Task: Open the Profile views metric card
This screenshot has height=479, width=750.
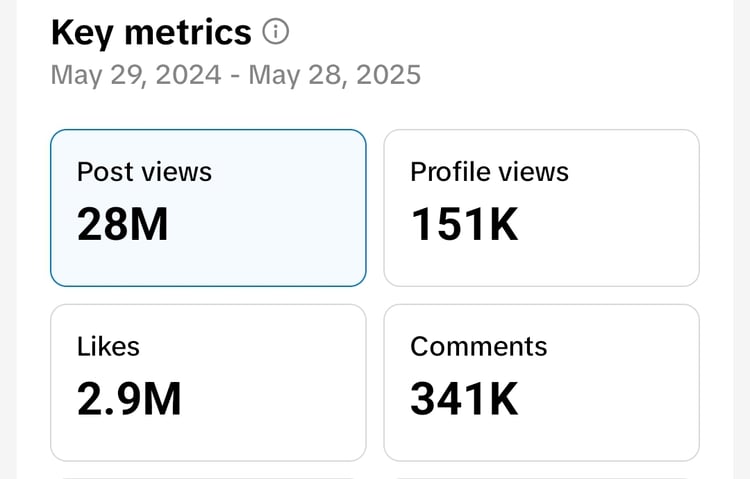Action: coord(541,207)
